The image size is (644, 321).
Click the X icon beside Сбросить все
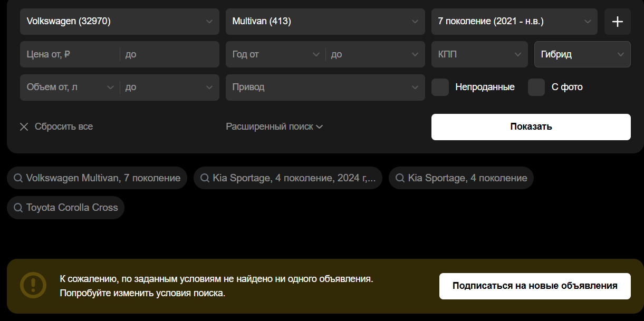click(24, 127)
